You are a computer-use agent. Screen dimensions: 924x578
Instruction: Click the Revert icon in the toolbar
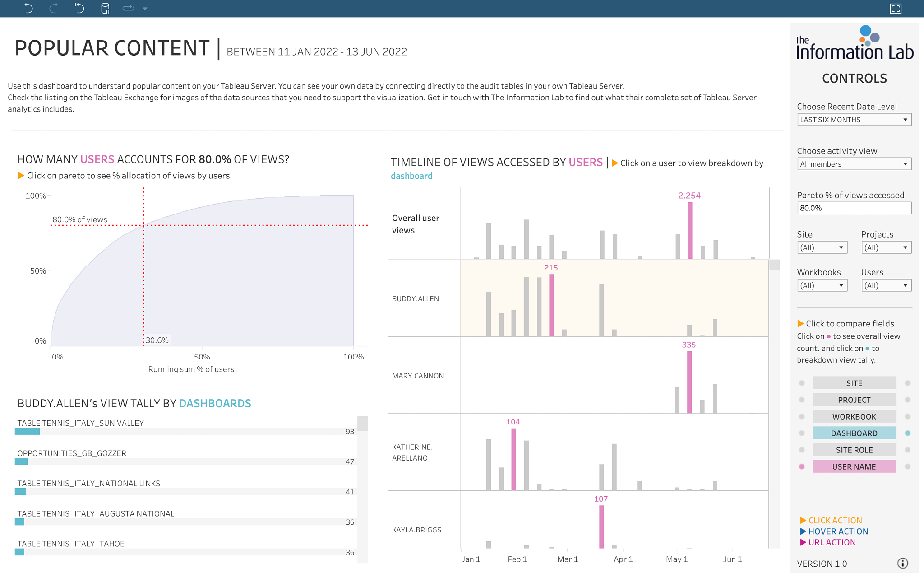79,8
